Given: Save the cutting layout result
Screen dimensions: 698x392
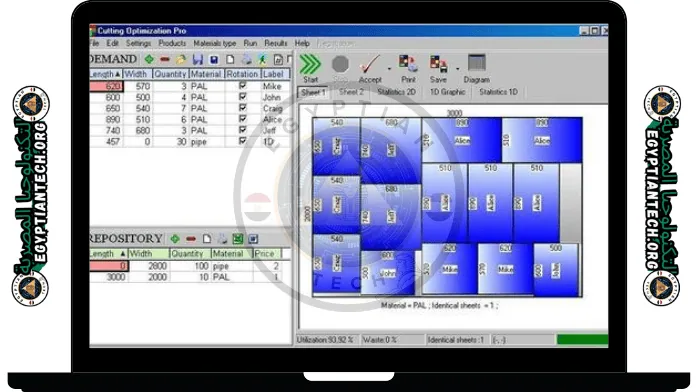Looking at the screenshot, I should click(x=438, y=69).
